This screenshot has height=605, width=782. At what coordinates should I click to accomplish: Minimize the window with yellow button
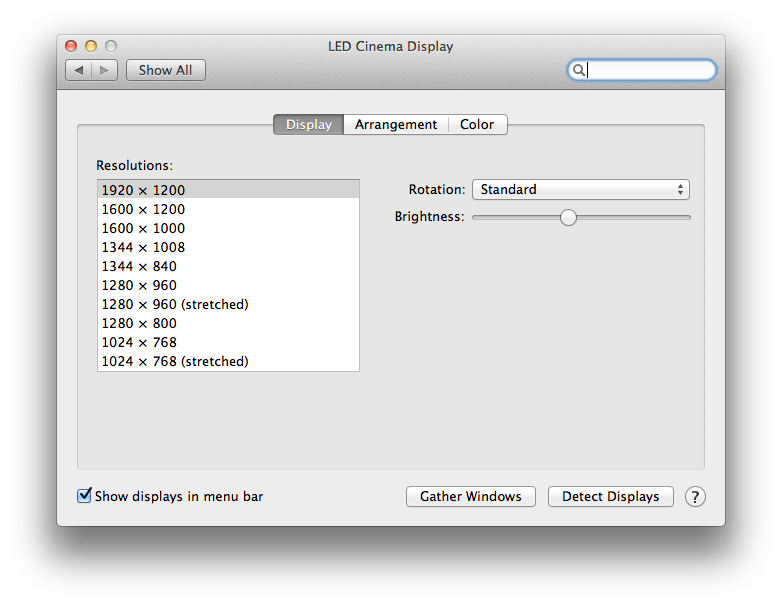click(x=91, y=46)
